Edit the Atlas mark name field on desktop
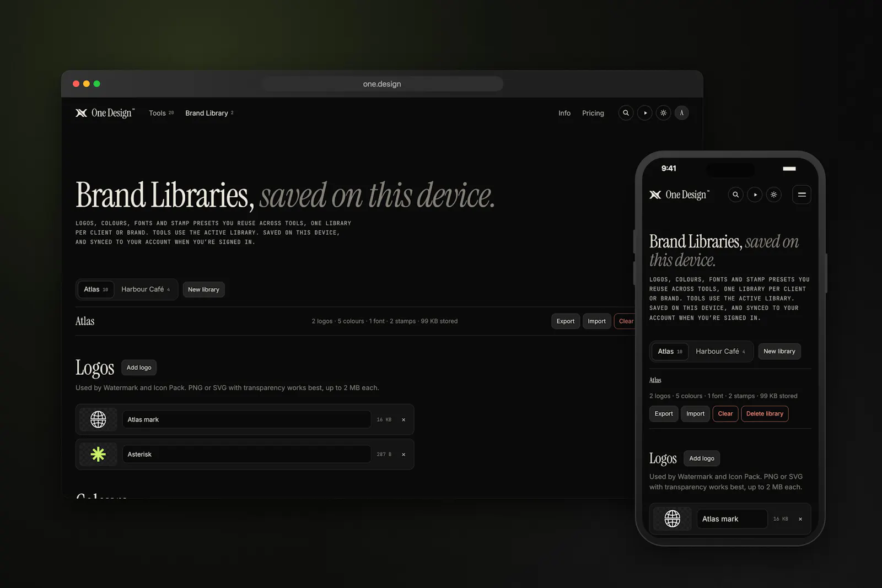 pyautogui.click(x=246, y=419)
